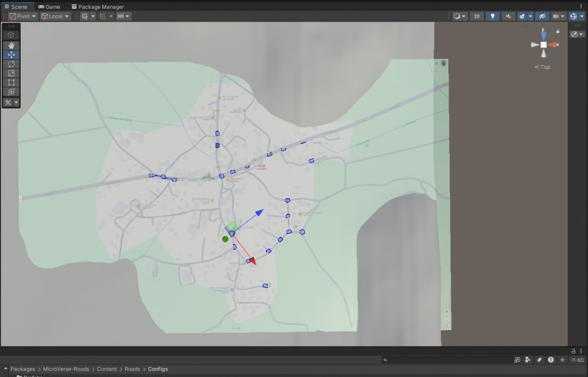588x377 pixels.
Task: Toggle scene effects skybox and fog
Action: click(522, 16)
